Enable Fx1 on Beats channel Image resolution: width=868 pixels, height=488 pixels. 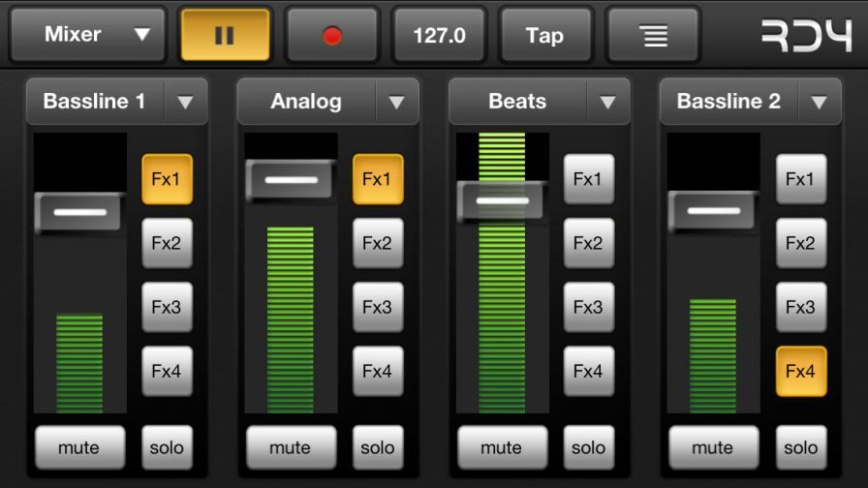[589, 179]
